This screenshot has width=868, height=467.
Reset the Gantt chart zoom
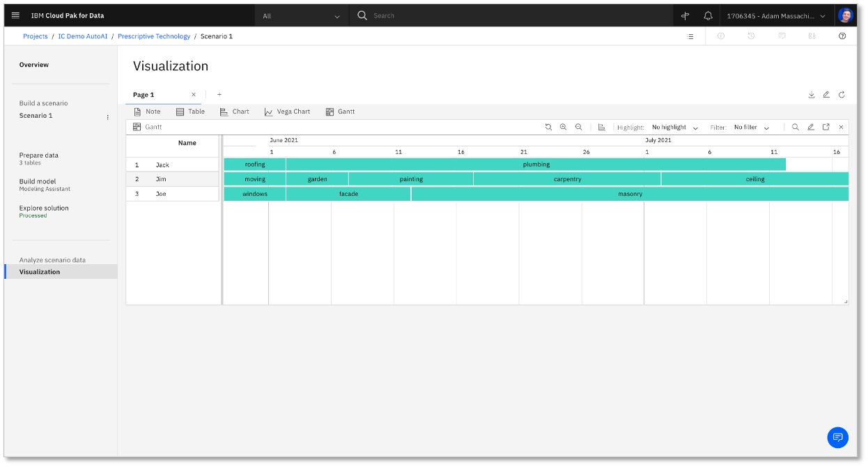(x=548, y=128)
